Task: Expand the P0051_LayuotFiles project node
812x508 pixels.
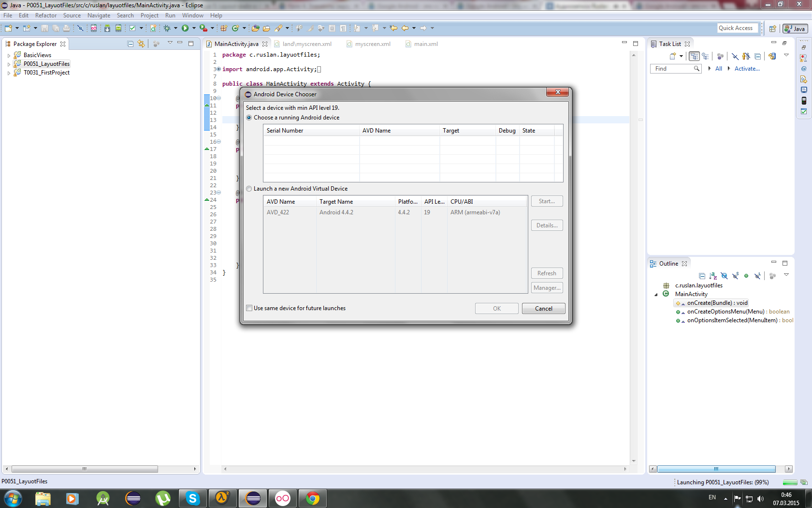Action: point(9,64)
